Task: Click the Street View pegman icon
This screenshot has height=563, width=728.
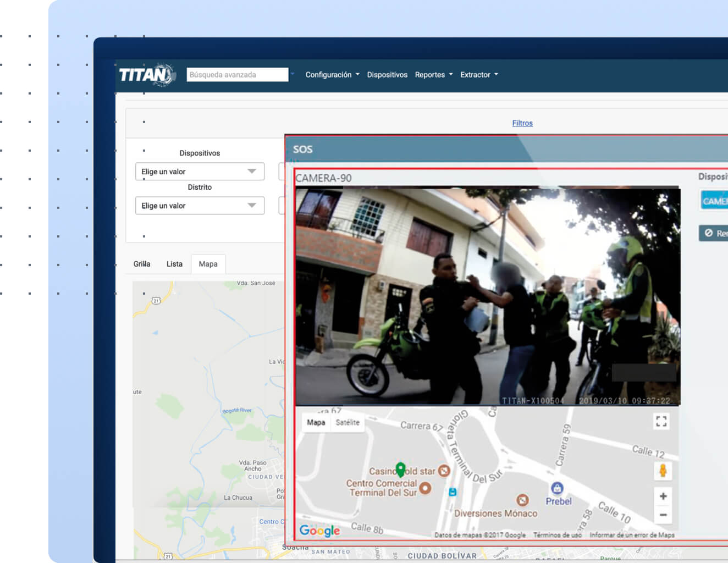Action: point(663,471)
